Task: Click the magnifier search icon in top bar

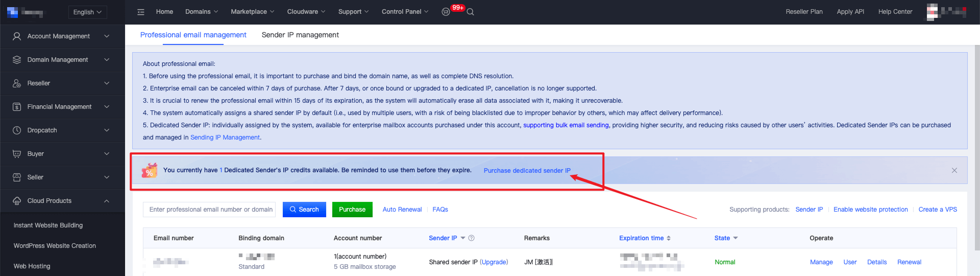Action: click(470, 12)
